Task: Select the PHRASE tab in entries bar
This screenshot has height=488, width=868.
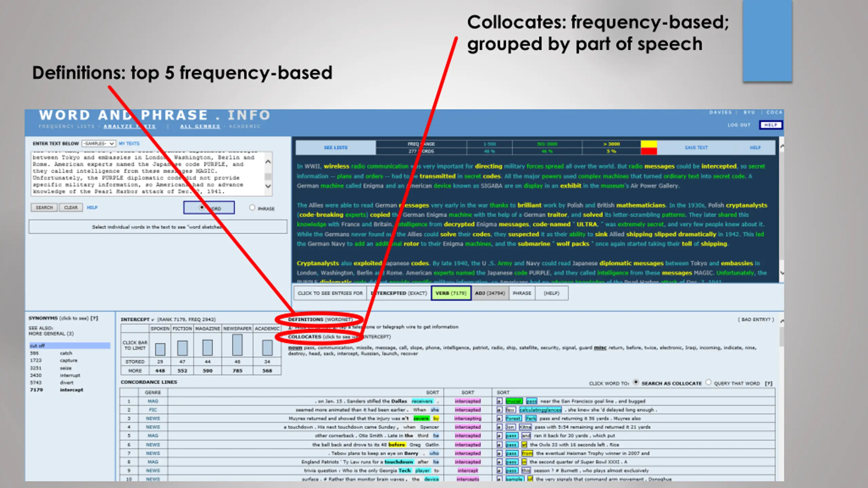Action: 522,293
